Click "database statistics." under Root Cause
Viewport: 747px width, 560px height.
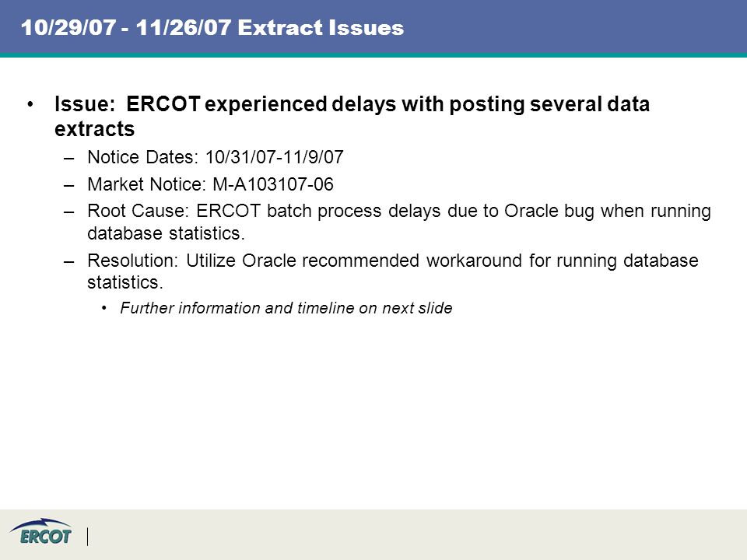(166, 233)
